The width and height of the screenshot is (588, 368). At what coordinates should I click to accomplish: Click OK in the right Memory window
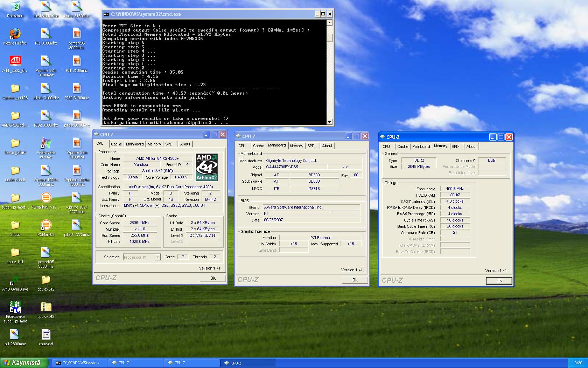point(499,280)
